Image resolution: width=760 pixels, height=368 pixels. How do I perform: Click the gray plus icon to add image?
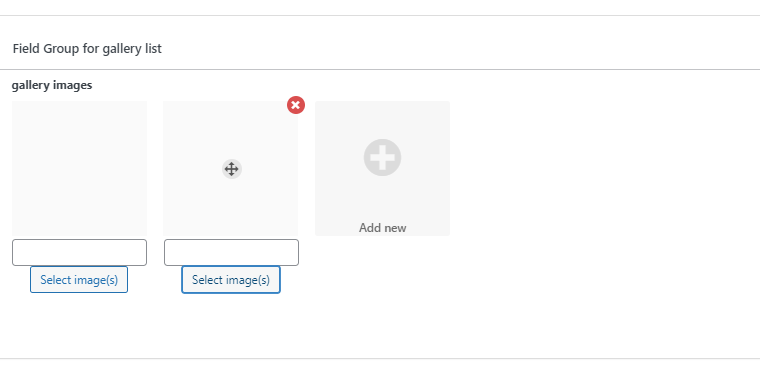tap(382, 158)
